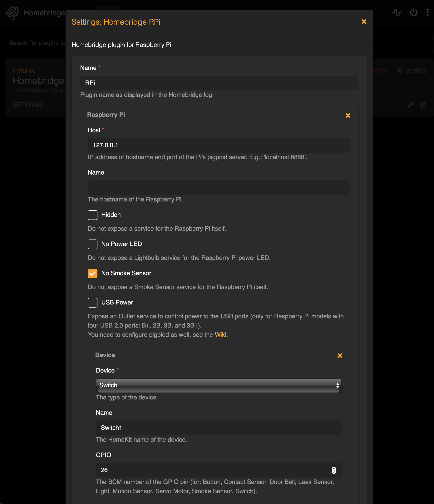The width and height of the screenshot is (434, 504).
Task: Click the Donate link behind the dialog
Action: [x=380, y=71]
